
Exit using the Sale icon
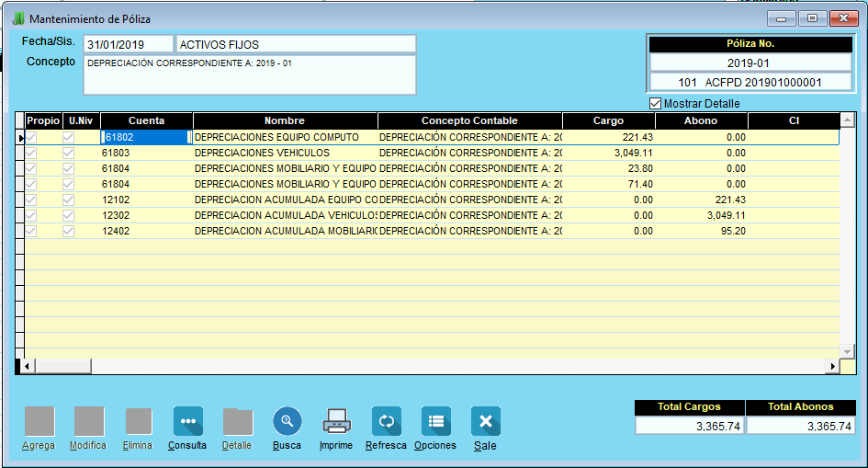click(485, 421)
